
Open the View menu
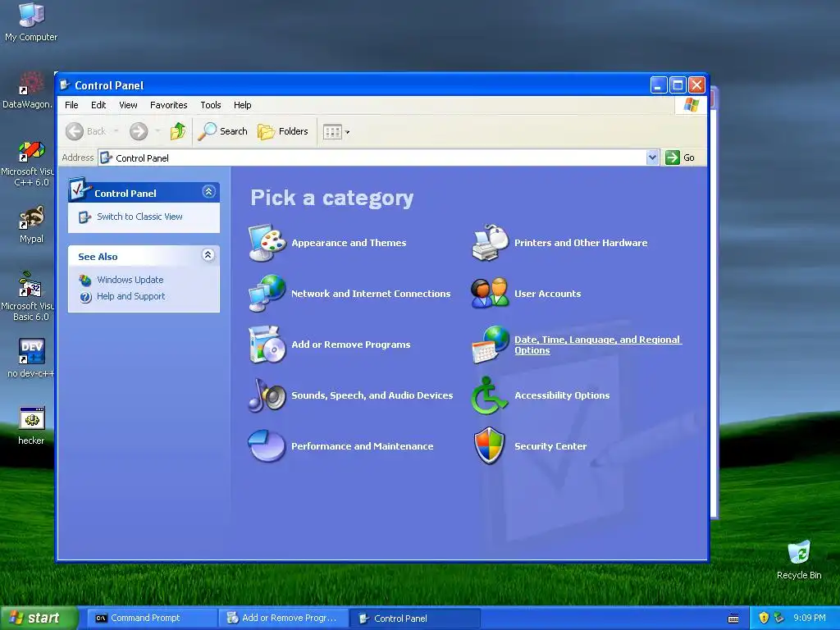pyautogui.click(x=128, y=105)
